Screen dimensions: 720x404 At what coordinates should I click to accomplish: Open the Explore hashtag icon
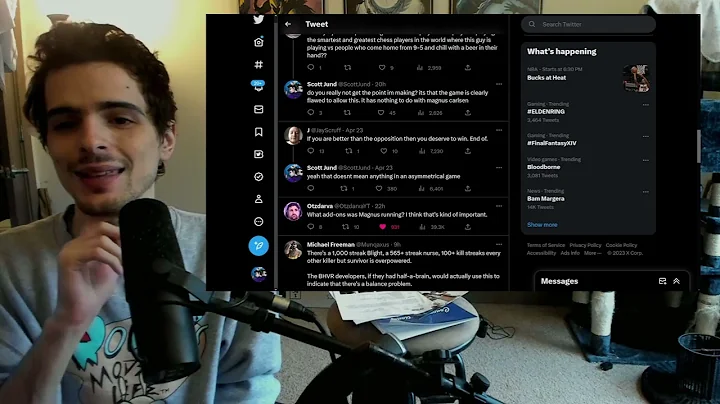coord(259,64)
